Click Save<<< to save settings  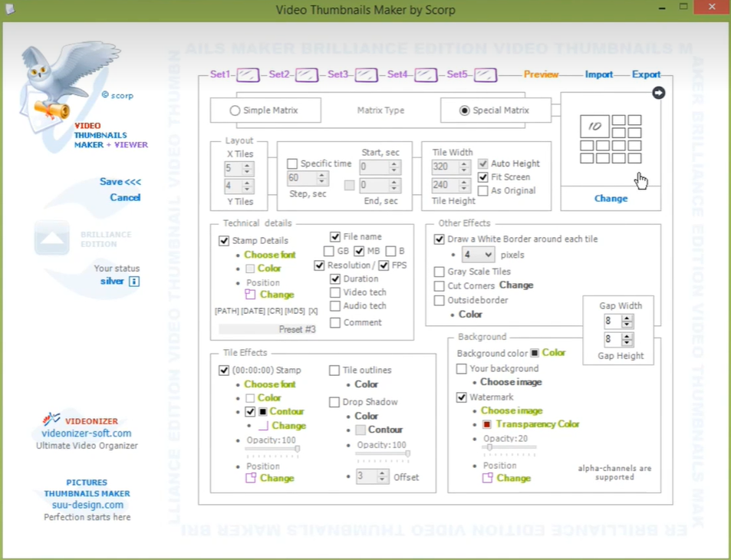click(x=120, y=182)
